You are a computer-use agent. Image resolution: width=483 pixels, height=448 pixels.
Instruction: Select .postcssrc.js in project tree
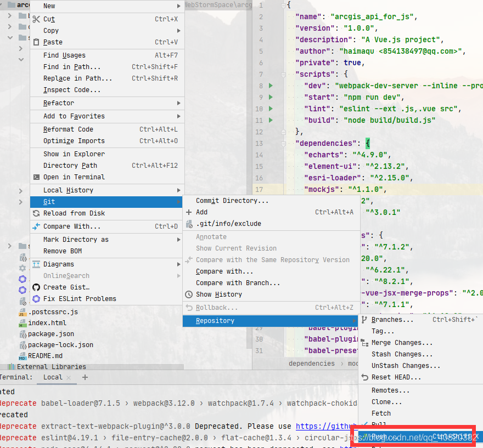pyautogui.click(x=53, y=312)
